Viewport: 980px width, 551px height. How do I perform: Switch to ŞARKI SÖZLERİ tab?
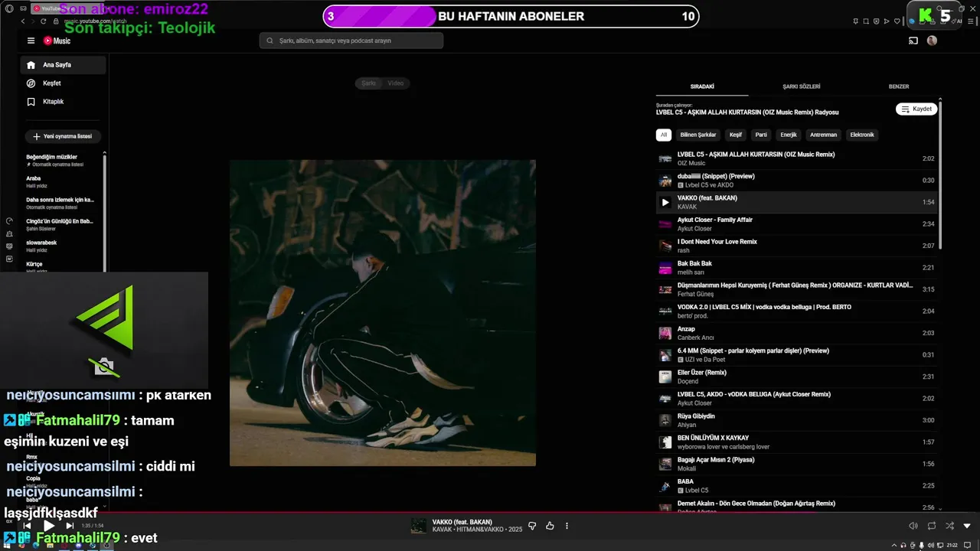(802, 86)
